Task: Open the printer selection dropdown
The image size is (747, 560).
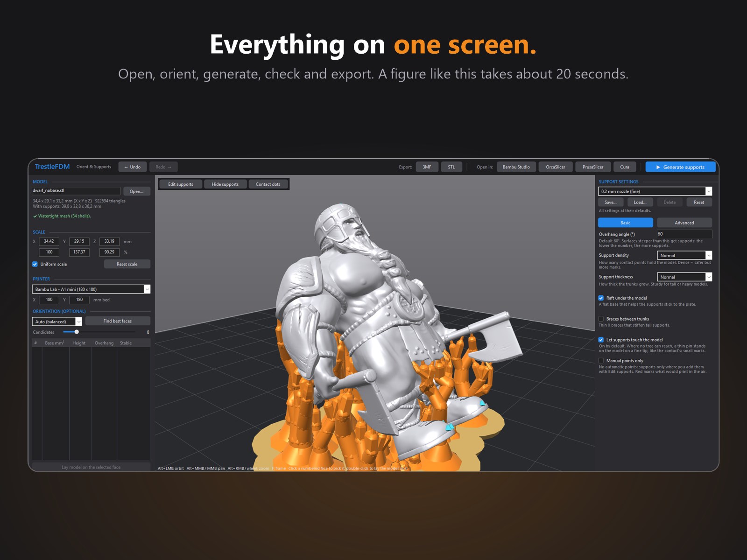Action: point(91,289)
